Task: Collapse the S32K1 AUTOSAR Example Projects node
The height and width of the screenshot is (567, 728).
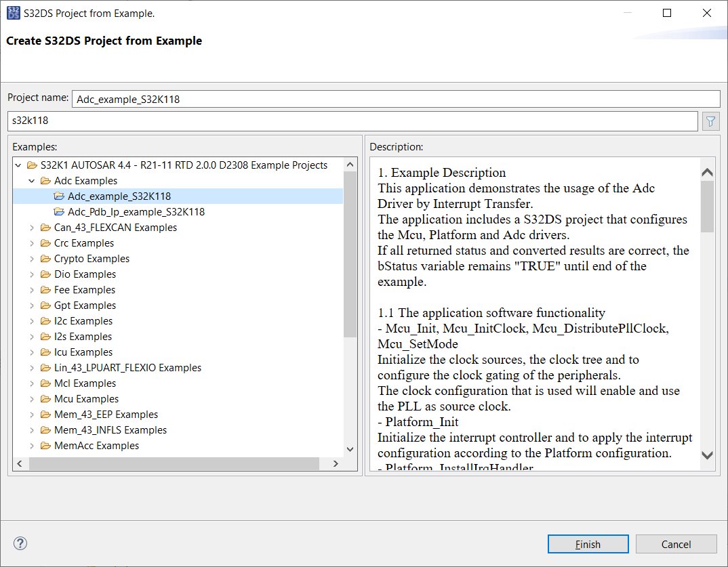Action: [x=18, y=165]
